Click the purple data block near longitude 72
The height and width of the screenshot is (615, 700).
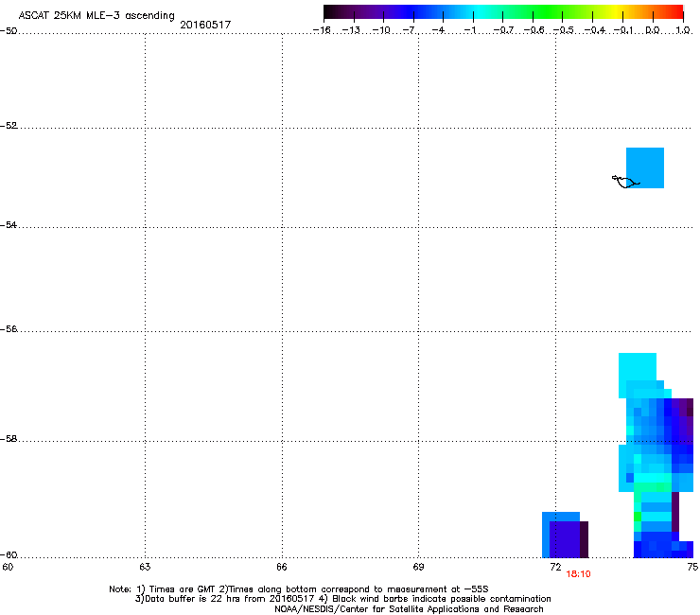click(565, 539)
